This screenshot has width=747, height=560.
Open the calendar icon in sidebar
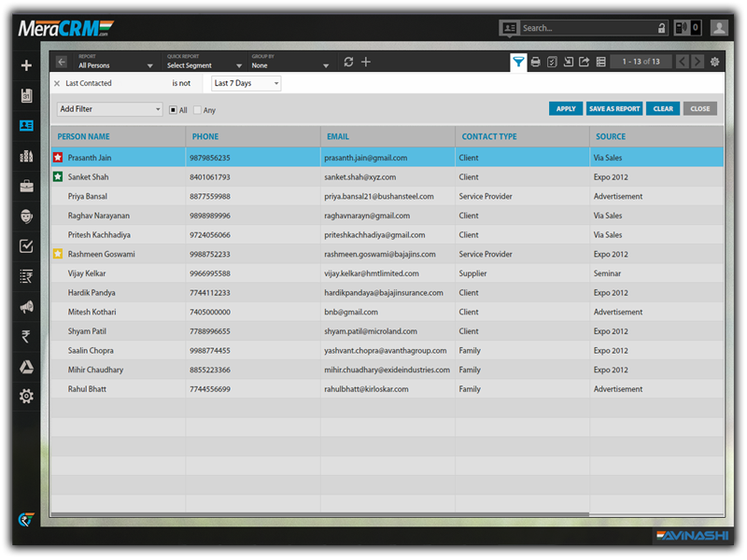click(x=26, y=95)
